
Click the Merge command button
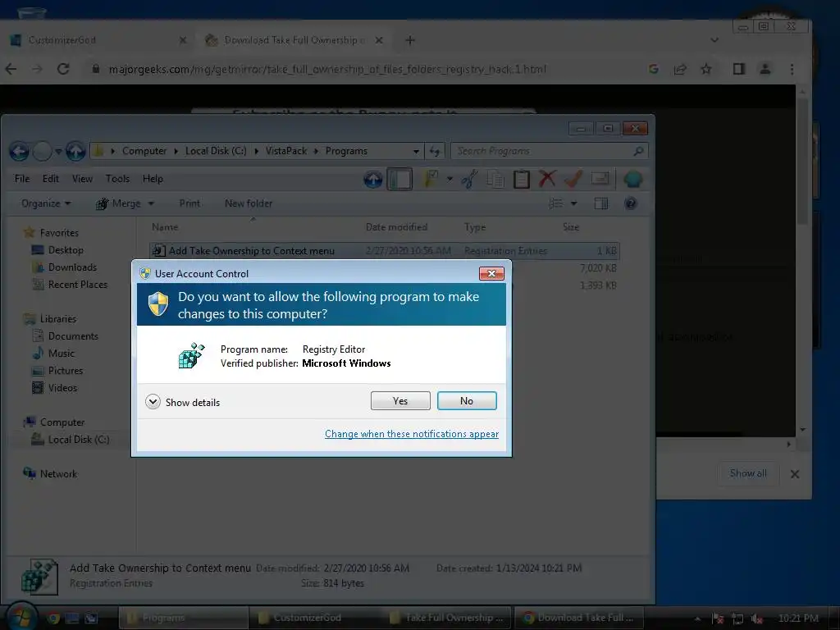pos(118,203)
